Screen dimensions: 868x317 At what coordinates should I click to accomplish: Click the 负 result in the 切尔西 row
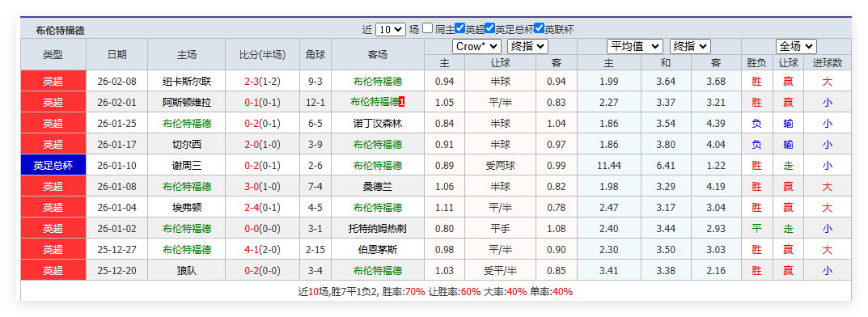[756, 145]
